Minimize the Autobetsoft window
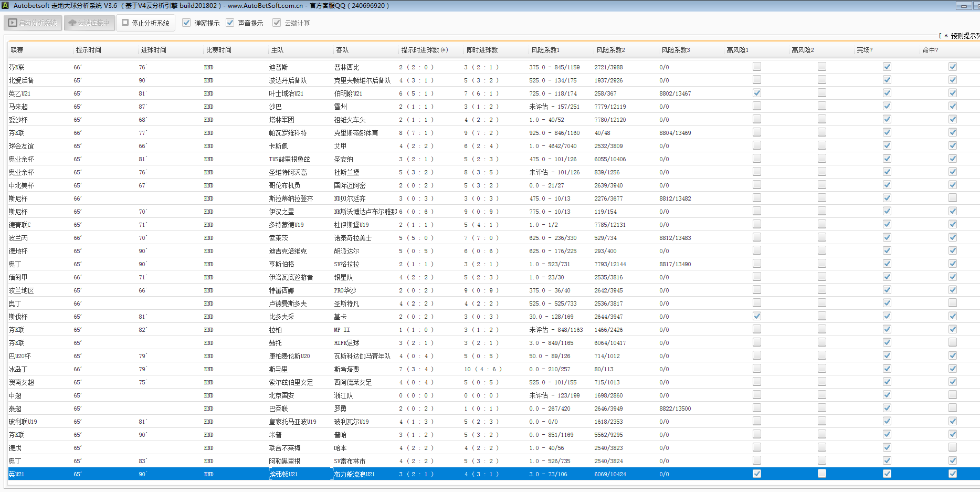This screenshot has width=980, height=492. click(963, 6)
